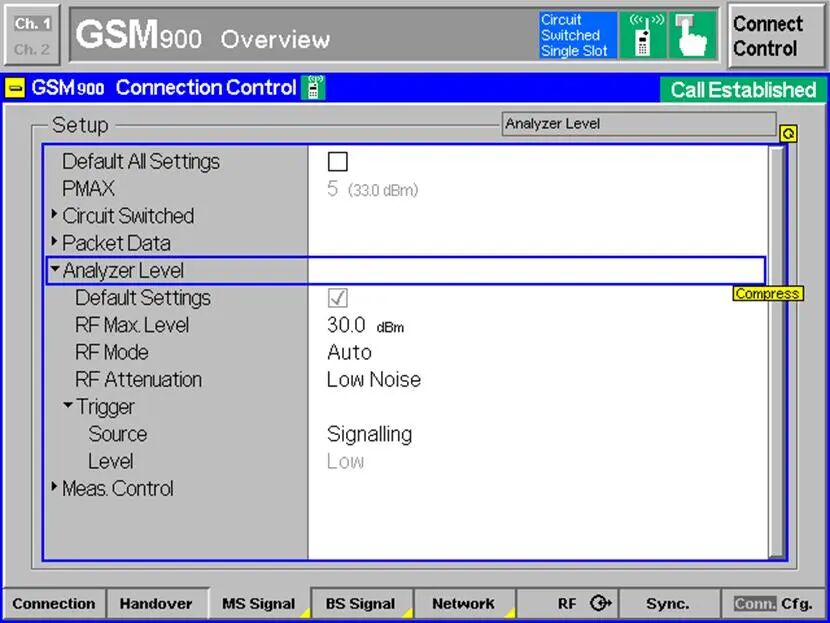Switch to the MS Signal tab
Image resolution: width=830 pixels, height=623 pixels.
pyautogui.click(x=259, y=603)
